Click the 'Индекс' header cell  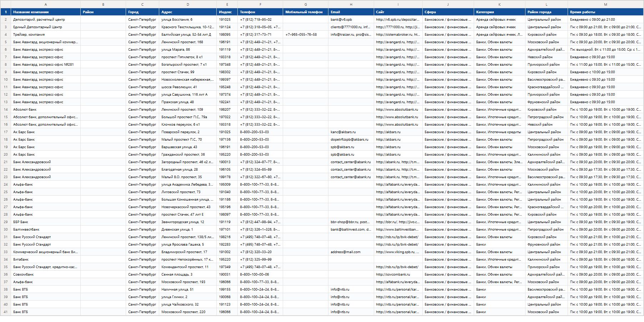point(227,12)
